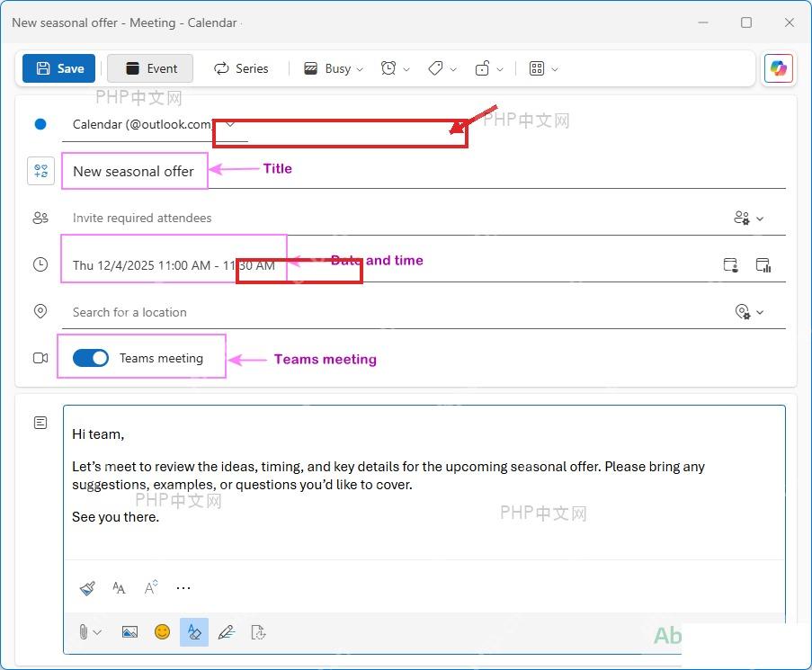
Task: Click the meeting date and time text
Action: click(174, 265)
